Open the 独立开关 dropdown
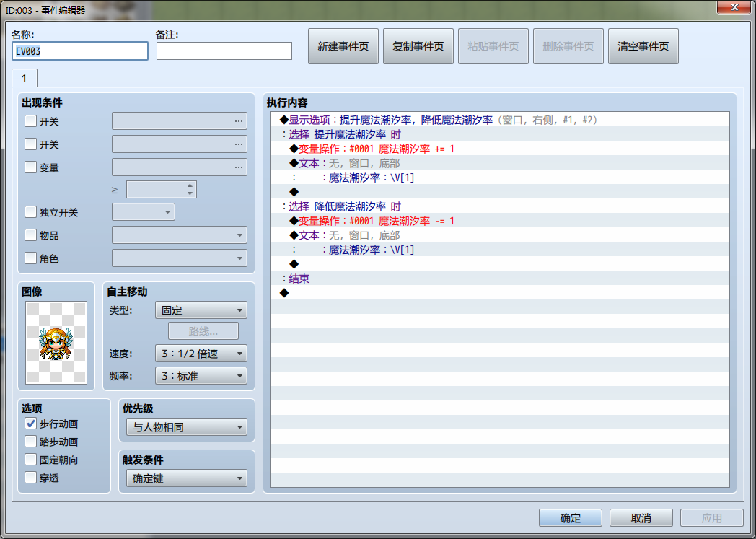Image resolution: width=756 pixels, height=539 pixels. pyautogui.click(x=144, y=212)
